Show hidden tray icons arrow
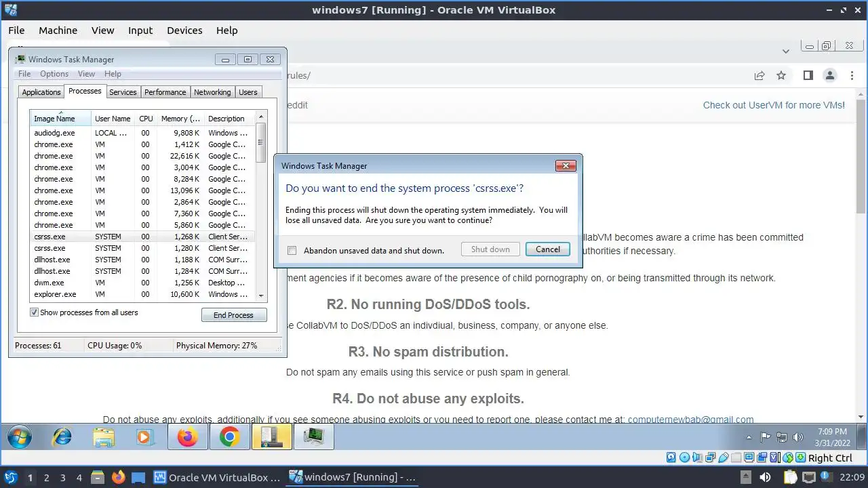Image resolution: width=868 pixels, height=488 pixels. pyautogui.click(x=749, y=438)
